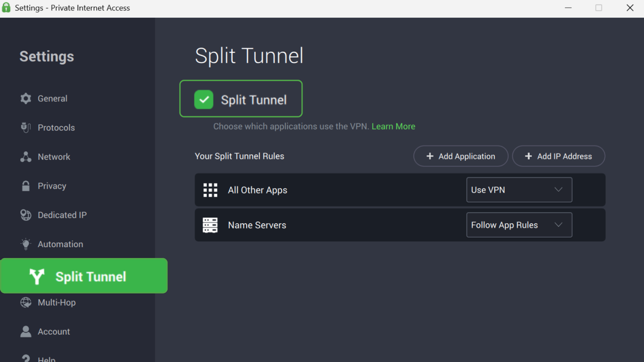The height and width of the screenshot is (362, 644).
Task: Click the All Other Apps rule label
Action: [258, 190]
